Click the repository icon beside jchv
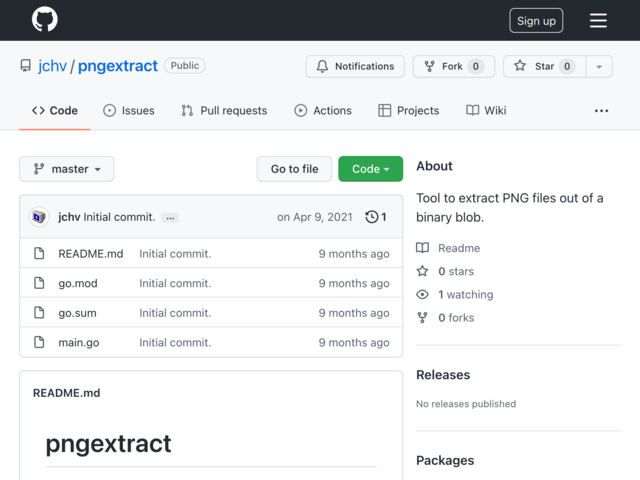This screenshot has height=480, width=640. (x=26, y=66)
